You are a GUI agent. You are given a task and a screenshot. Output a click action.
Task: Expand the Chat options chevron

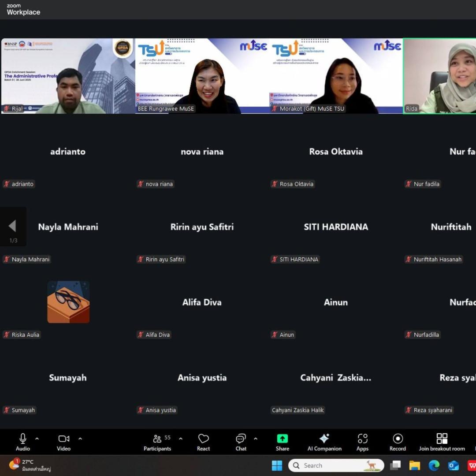[x=256, y=439]
